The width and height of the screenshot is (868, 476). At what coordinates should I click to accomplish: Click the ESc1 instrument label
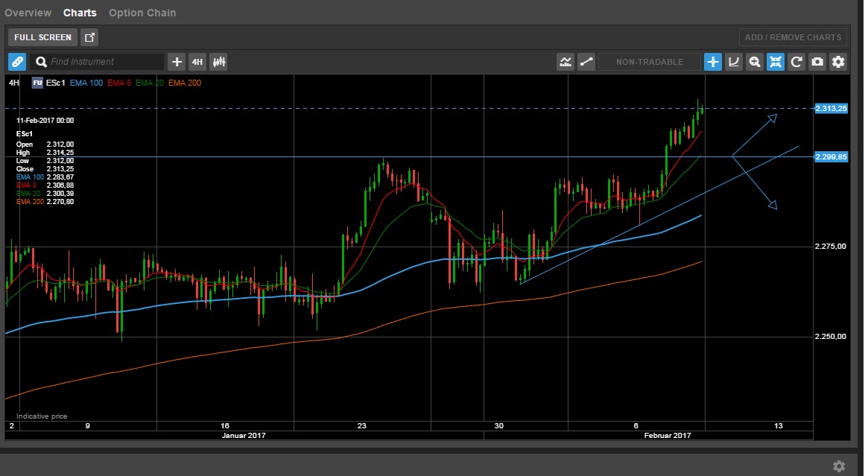(55, 83)
